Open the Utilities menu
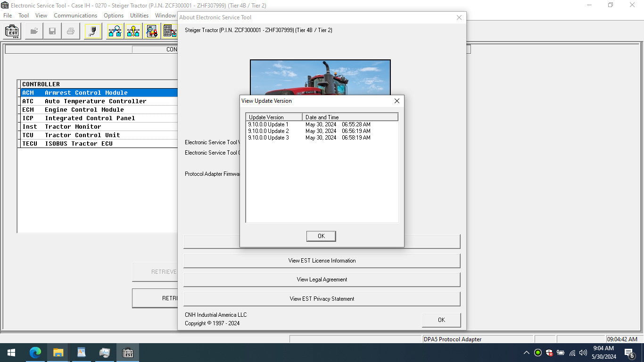The image size is (644, 362). [140, 16]
